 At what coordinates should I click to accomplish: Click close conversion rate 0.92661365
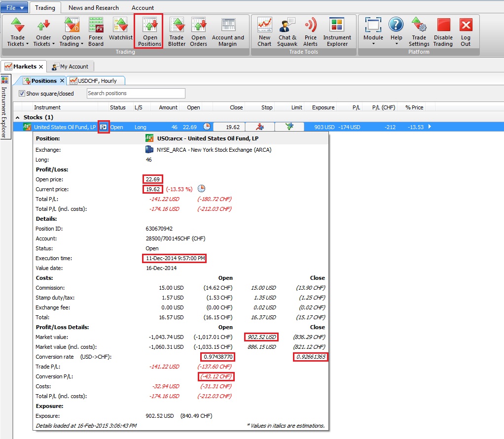point(311,357)
